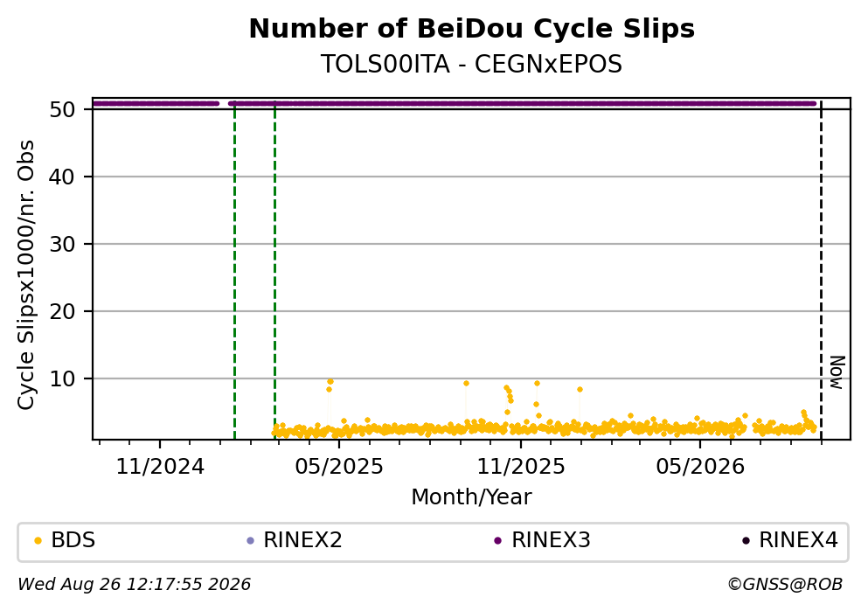Click the 05/2025 x-axis tick label
Viewport: 868px width, 611px height.
point(339,467)
